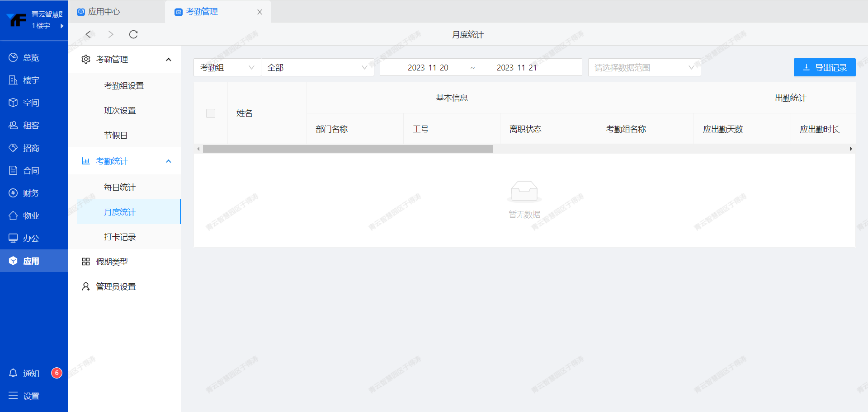Viewport: 868px width, 412px height.
Task: Toggle the select-all checkbox in table header
Action: click(211, 113)
